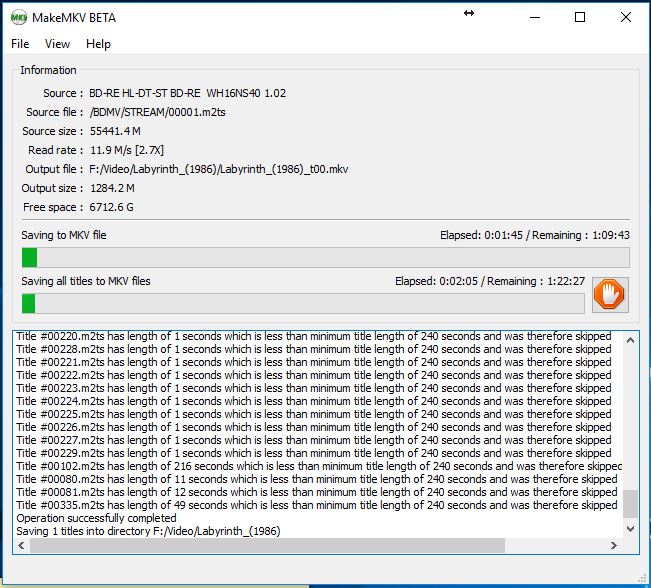
Task: Click Elapsed 0:02:05 / Remaining 1:22:27 text
Action: (x=490, y=281)
